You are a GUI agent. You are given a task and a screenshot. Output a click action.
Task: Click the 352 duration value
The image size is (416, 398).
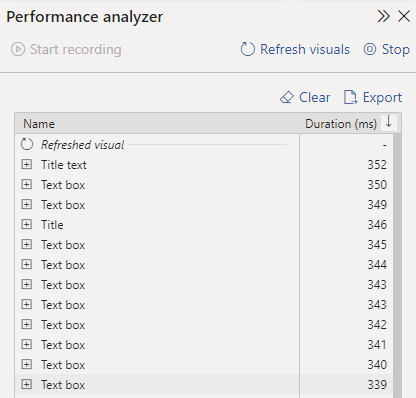[x=377, y=165]
